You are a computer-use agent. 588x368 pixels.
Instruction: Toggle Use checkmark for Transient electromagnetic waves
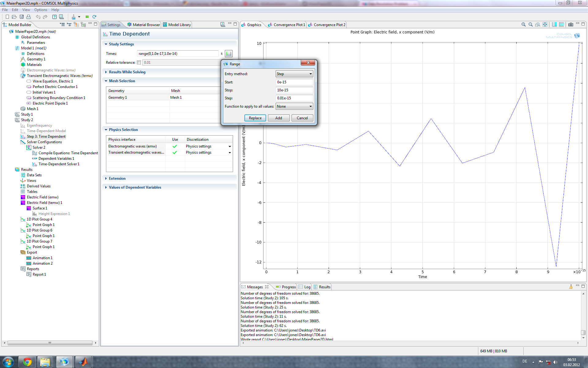pos(175,152)
